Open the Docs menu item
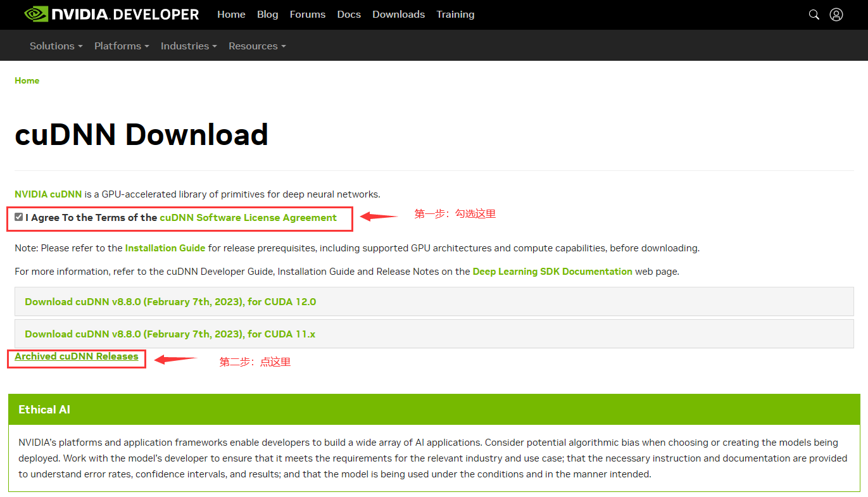 349,15
